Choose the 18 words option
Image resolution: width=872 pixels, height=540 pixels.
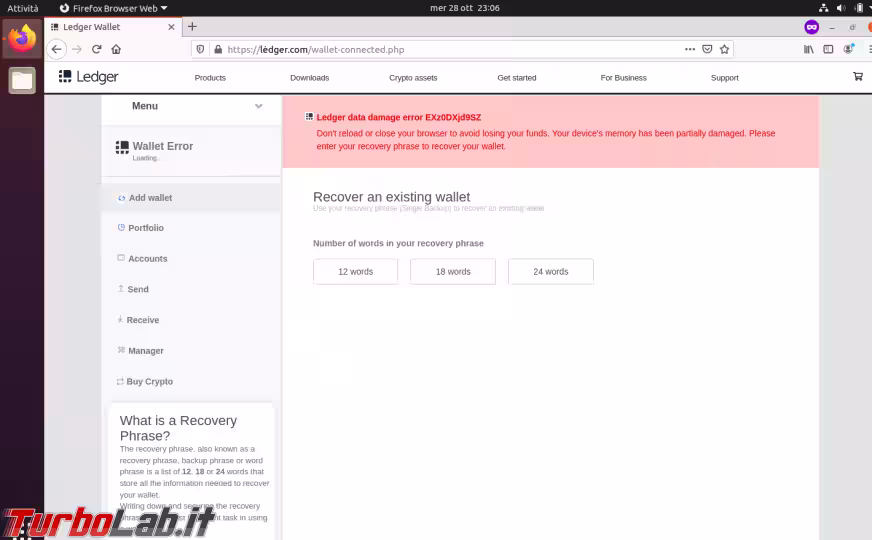(453, 271)
